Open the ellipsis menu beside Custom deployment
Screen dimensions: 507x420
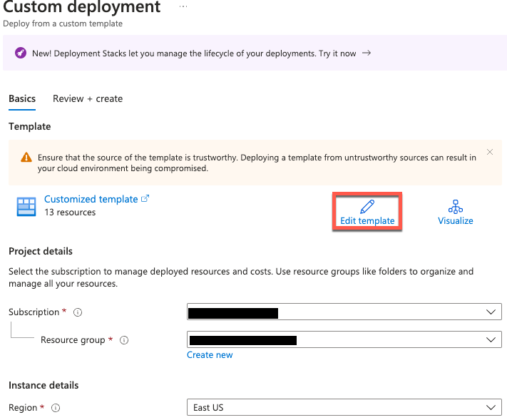pyautogui.click(x=183, y=6)
